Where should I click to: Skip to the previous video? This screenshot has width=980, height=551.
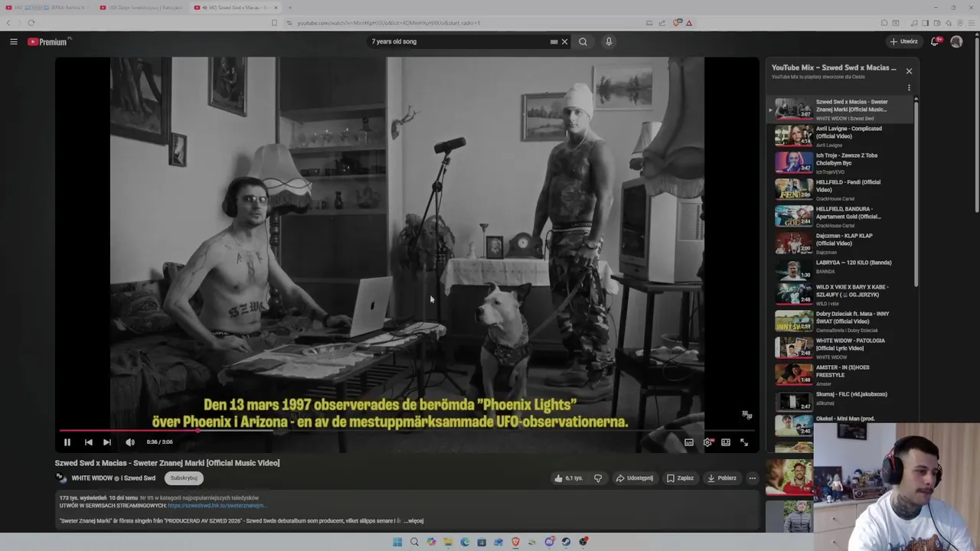pyautogui.click(x=88, y=442)
